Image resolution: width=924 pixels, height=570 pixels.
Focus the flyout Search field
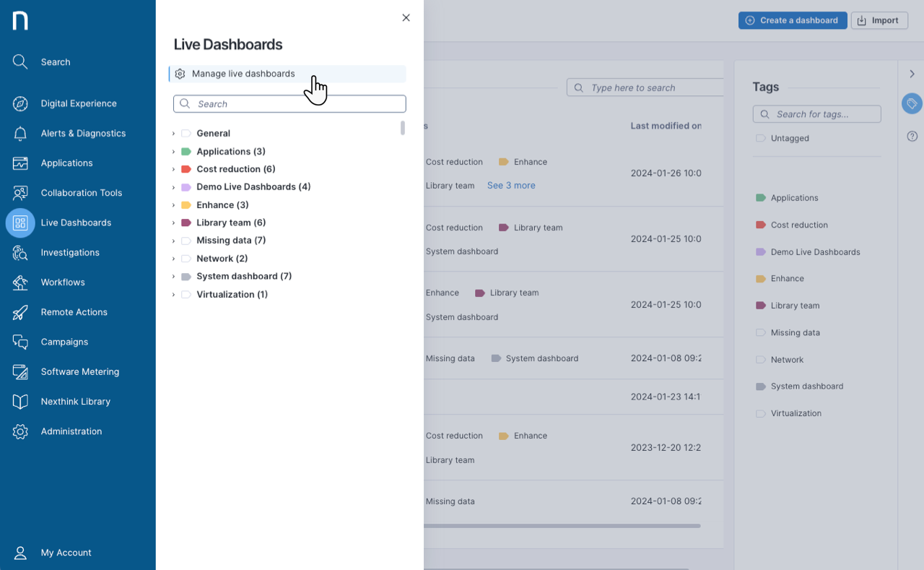click(289, 104)
